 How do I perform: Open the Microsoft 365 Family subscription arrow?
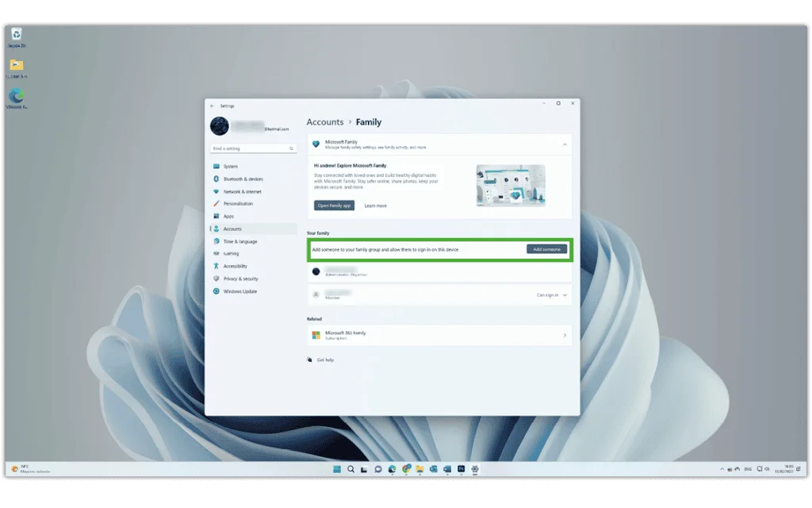pos(565,334)
